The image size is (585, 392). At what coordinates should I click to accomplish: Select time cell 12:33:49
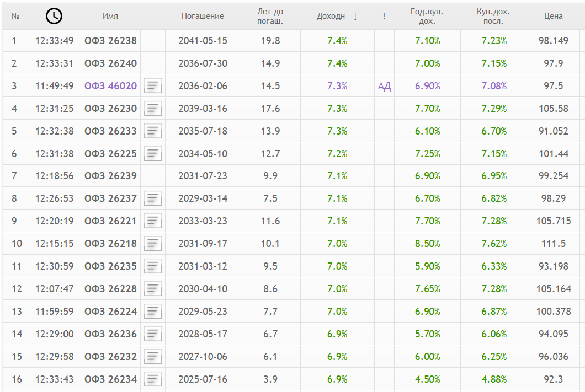click(x=54, y=41)
